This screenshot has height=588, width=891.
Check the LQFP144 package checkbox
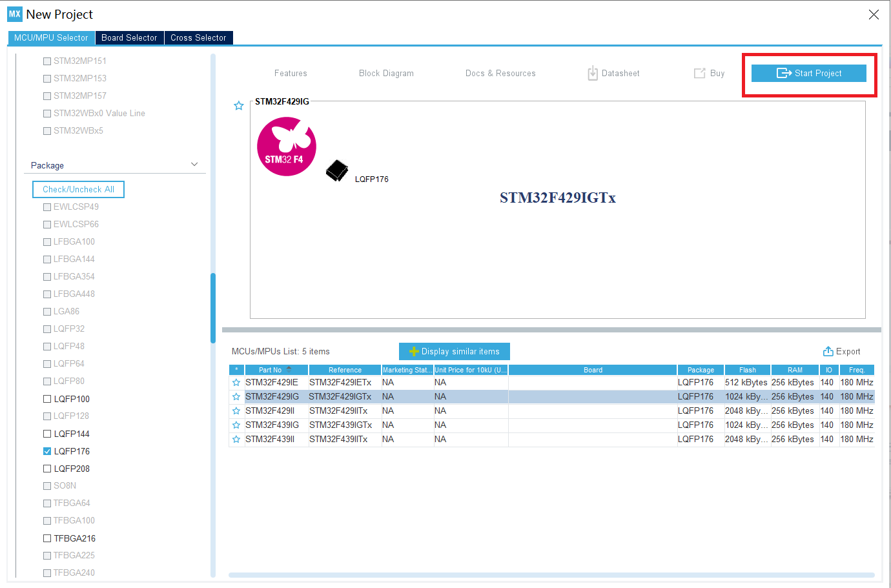point(47,434)
